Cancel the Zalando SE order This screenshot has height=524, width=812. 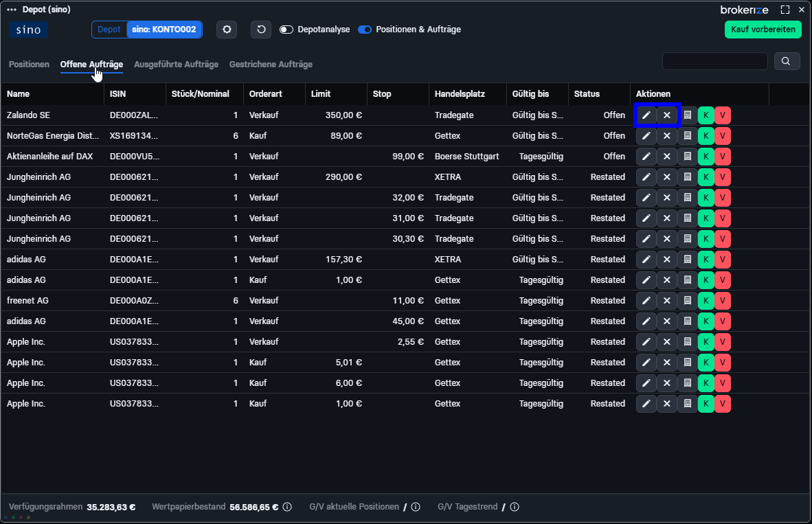pyautogui.click(x=667, y=115)
